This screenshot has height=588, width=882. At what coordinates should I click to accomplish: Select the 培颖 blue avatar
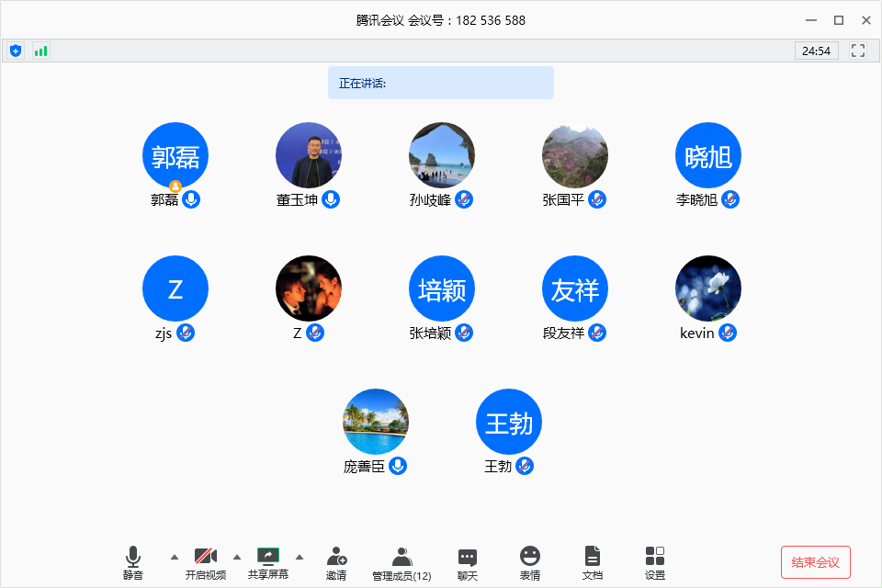(442, 288)
